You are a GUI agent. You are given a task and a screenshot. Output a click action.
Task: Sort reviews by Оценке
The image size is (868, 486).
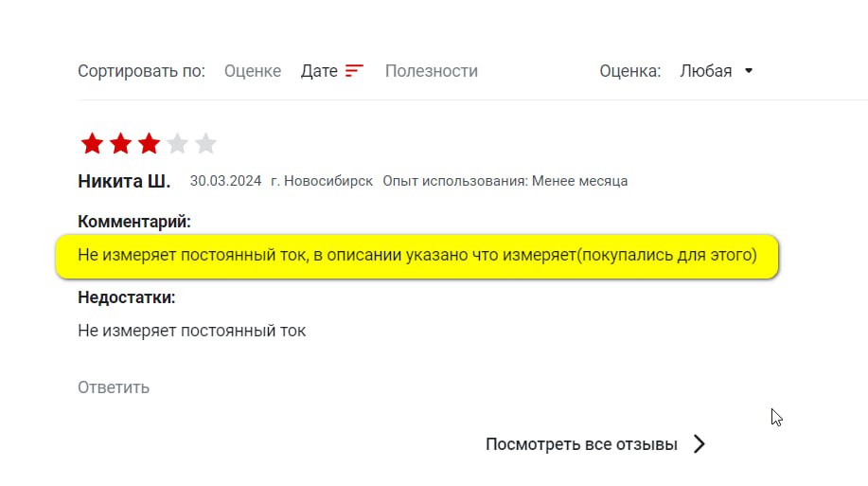point(253,71)
